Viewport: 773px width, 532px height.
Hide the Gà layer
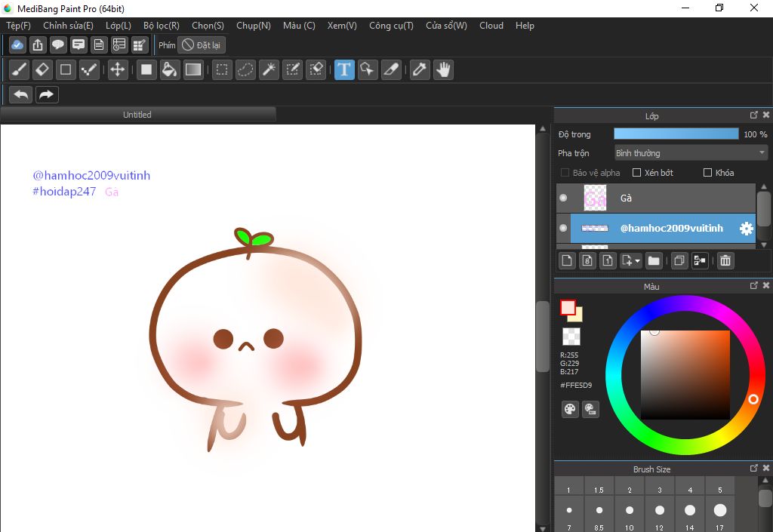[563, 198]
